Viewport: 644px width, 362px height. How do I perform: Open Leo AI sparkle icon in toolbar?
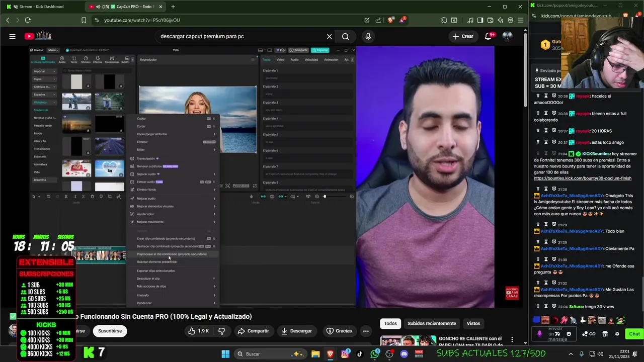pyautogui.click(x=500, y=20)
